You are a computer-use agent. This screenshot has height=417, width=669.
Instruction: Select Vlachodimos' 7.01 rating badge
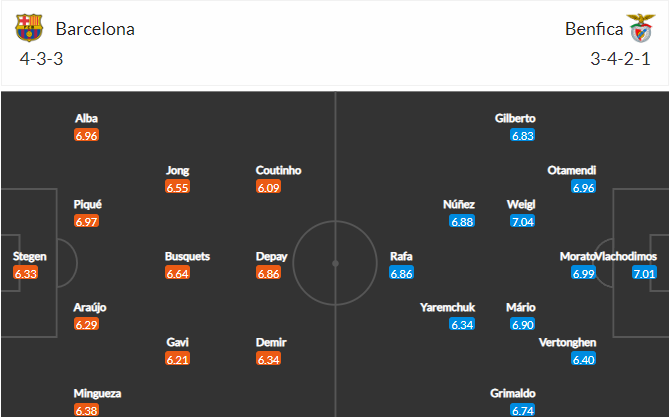[x=644, y=273]
